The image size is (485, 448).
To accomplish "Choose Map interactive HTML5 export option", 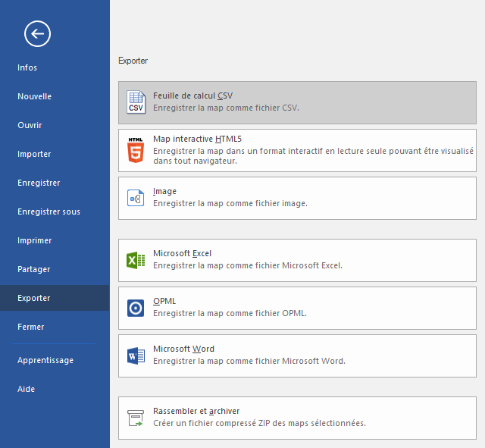I will [x=297, y=150].
